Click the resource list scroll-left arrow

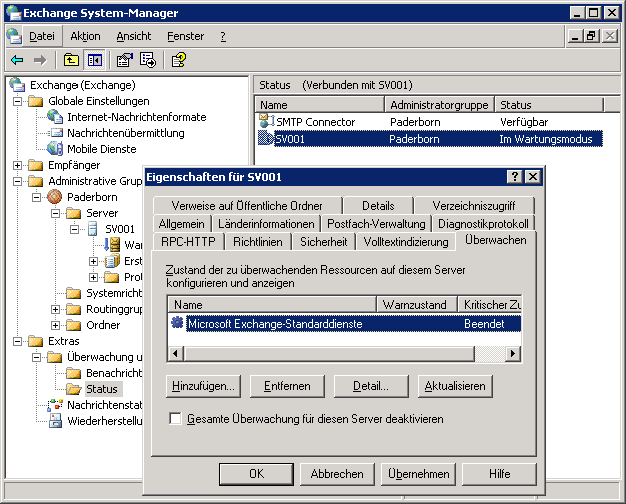(x=175, y=353)
